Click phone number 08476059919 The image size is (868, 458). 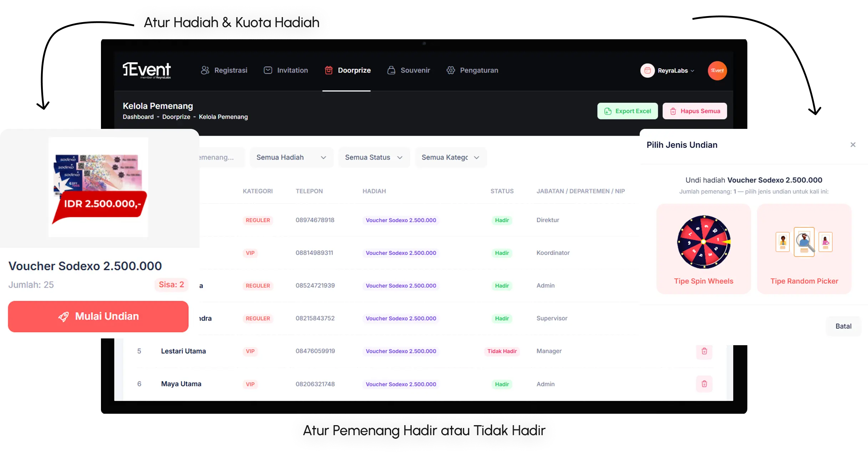[x=315, y=351]
